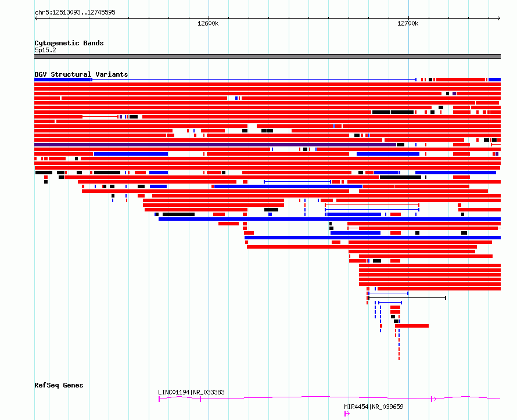Select the magenta LINC01194 first exon tick

click(160, 399)
